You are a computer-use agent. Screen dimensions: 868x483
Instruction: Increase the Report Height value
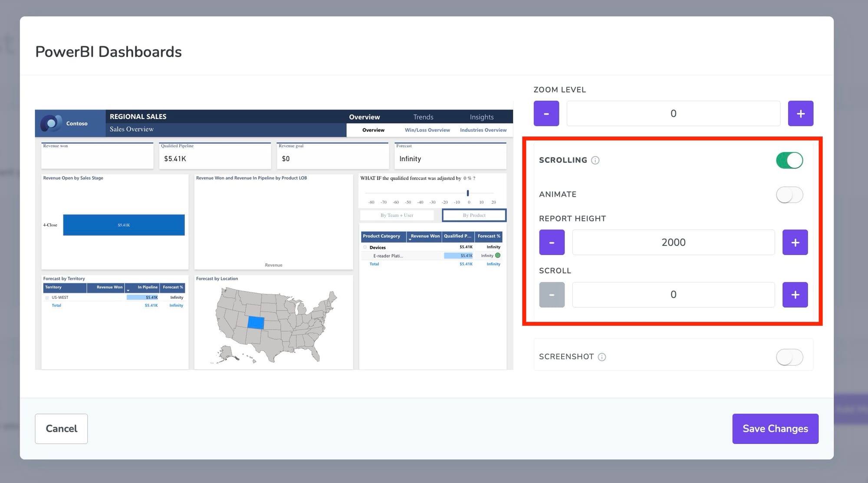pyautogui.click(x=795, y=242)
